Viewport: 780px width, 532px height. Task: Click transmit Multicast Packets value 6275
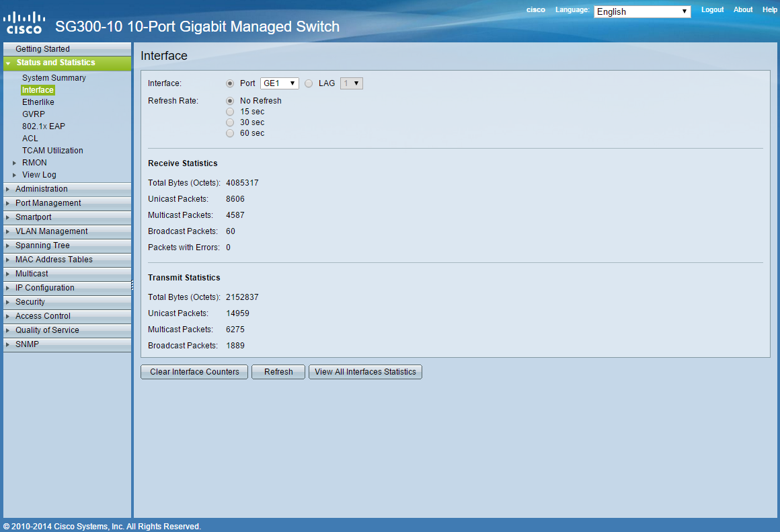pos(235,330)
